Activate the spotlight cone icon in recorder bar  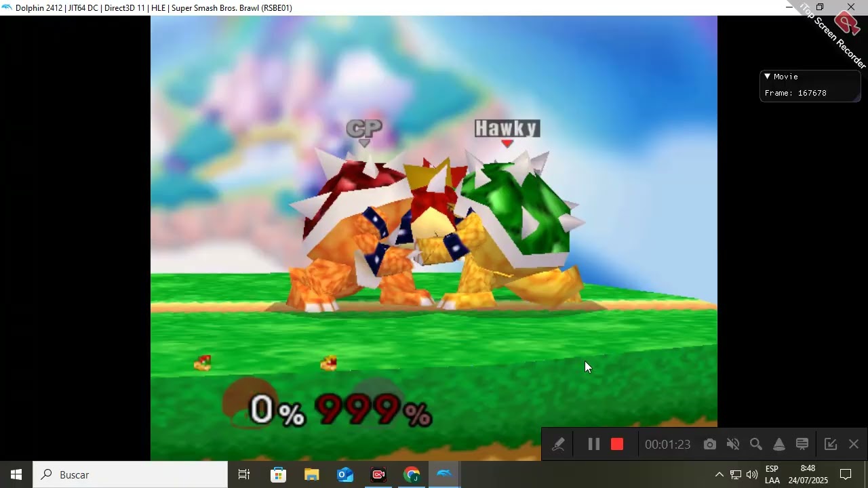pyautogui.click(x=779, y=445)
